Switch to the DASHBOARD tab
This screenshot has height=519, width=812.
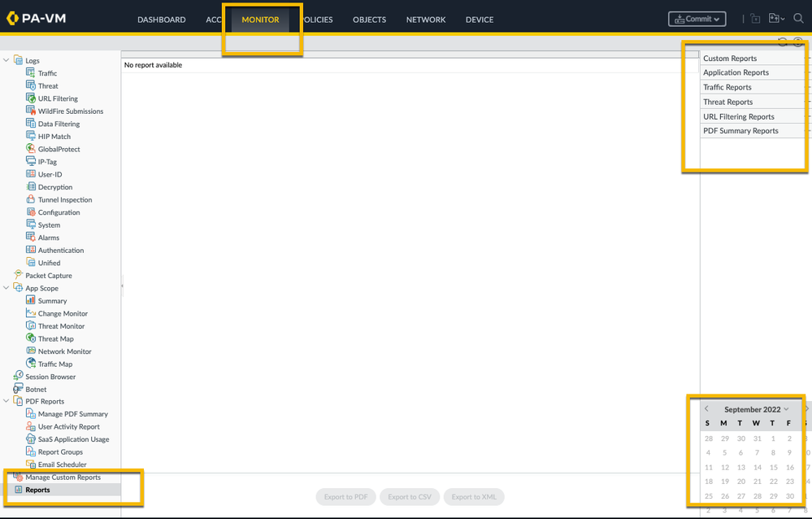point(162,20)
